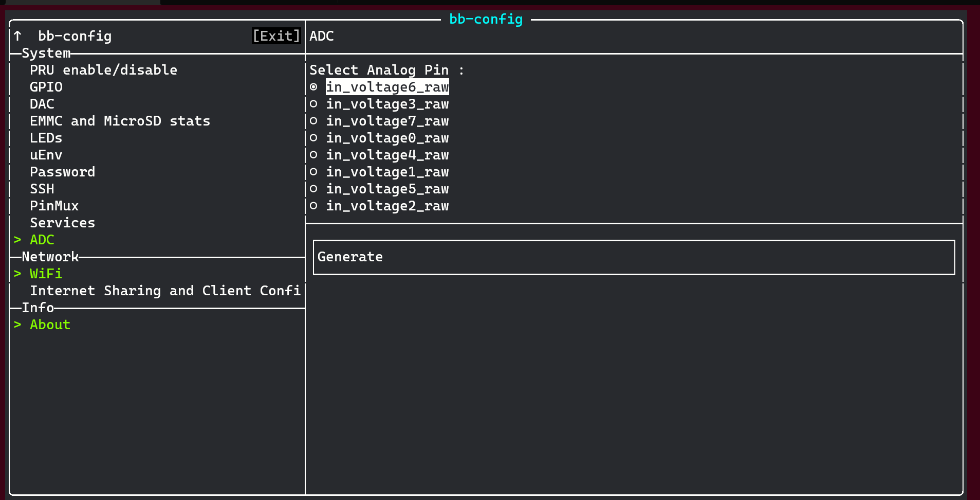
Task: Open the DAC settings
Action: tap(42, 103)
